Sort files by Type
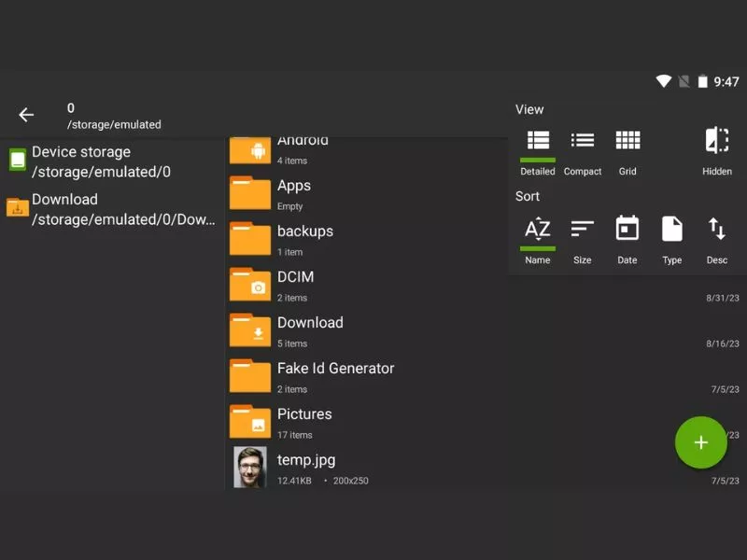 coord(672,229)
